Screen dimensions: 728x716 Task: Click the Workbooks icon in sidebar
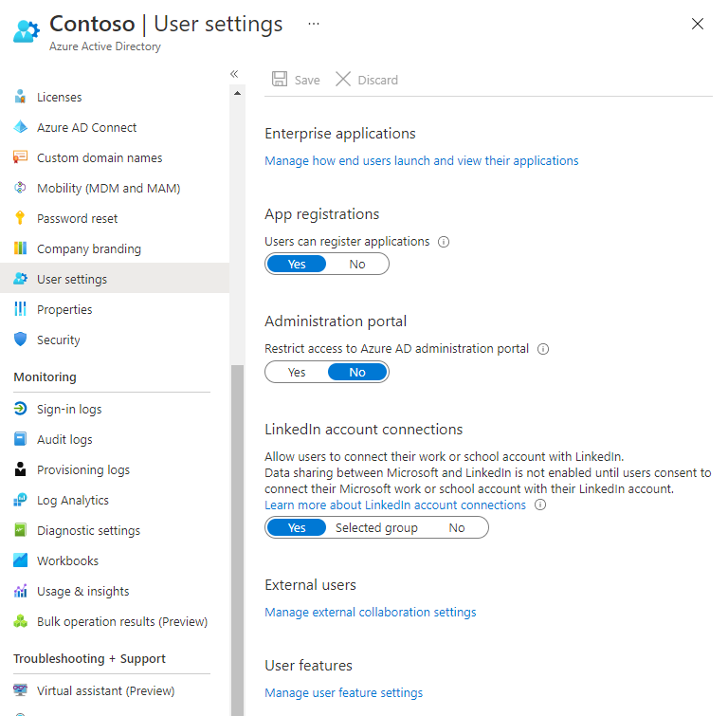point(20,560)
